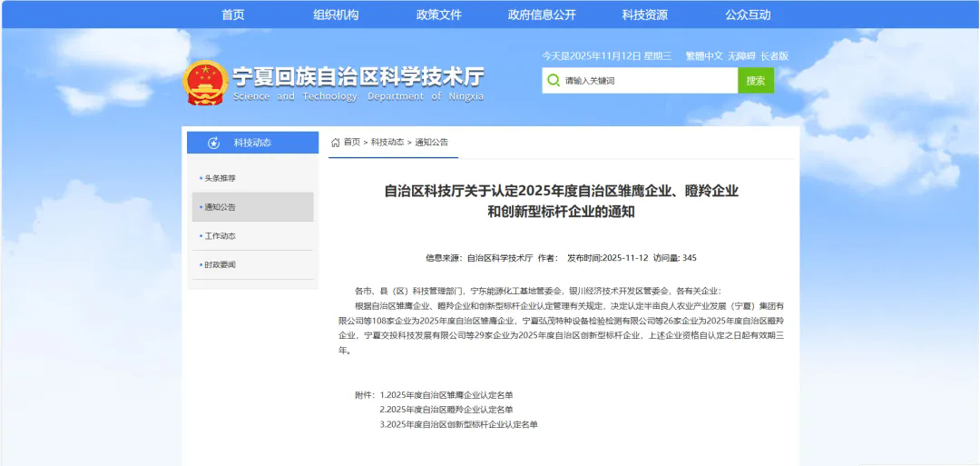The height and width of the screenshot is (466, 980).
Task: Open the 首页 top navigation menu
Action: (x=233, y=15)
